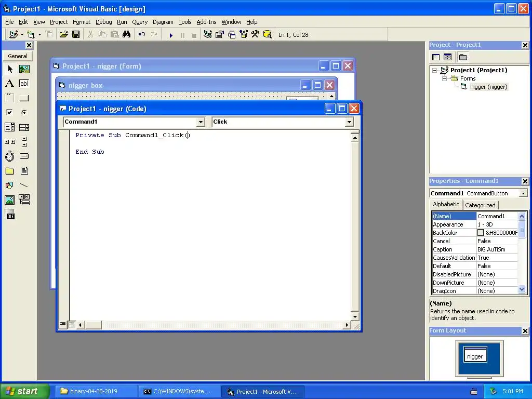Toggle Folders in Project panel
This screenshot has height=399, width=532.
463,57
